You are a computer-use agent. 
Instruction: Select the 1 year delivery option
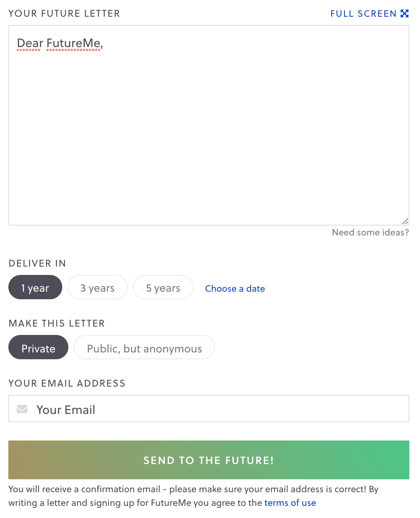(x=35, y=287)
